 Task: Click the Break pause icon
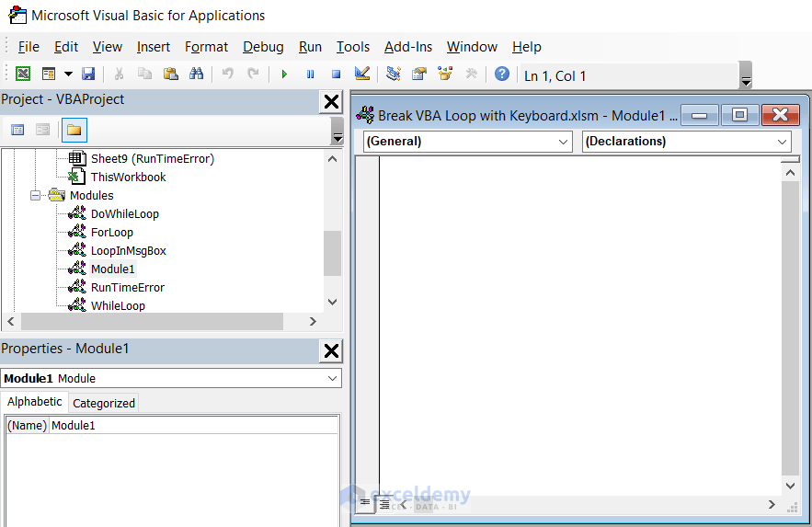coord(310,74)
